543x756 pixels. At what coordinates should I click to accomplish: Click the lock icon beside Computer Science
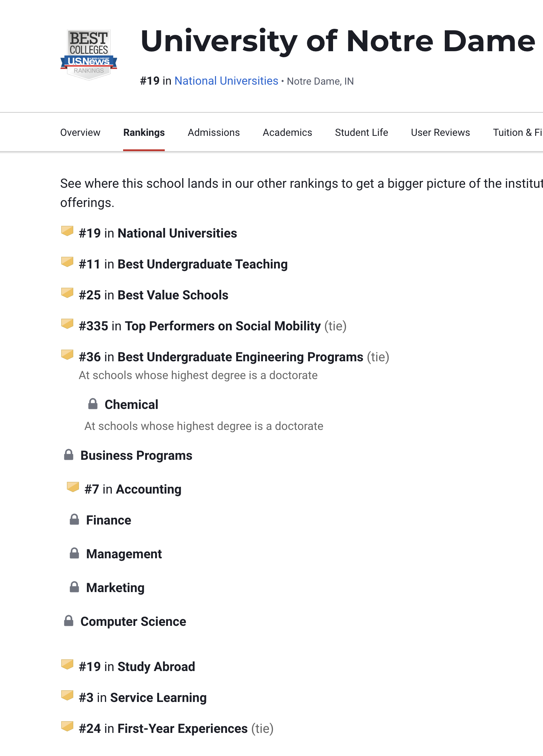click(x=69, y=621)
